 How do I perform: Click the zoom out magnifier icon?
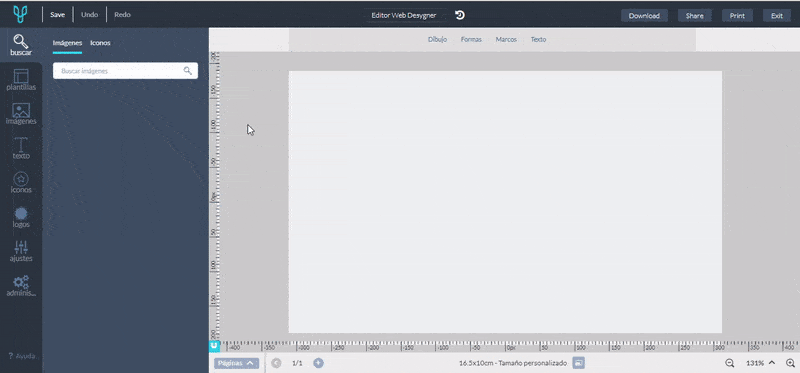point(730,363)
